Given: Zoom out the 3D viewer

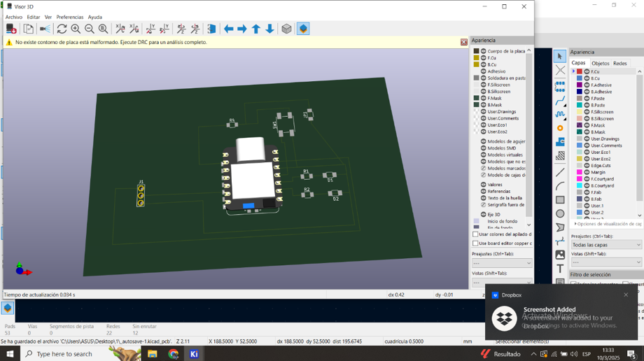Looking at the screenshot, I should (x=89, y=29).
